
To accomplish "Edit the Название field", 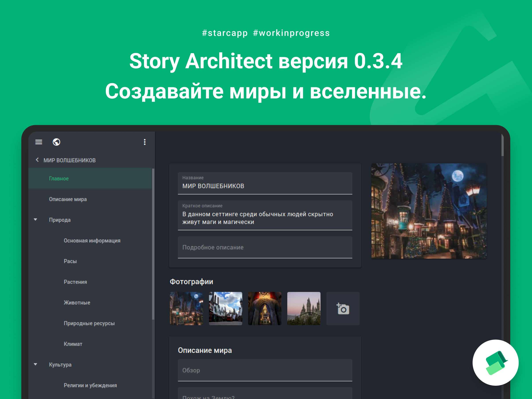I will pyautogui.click(x=265, y=183).
